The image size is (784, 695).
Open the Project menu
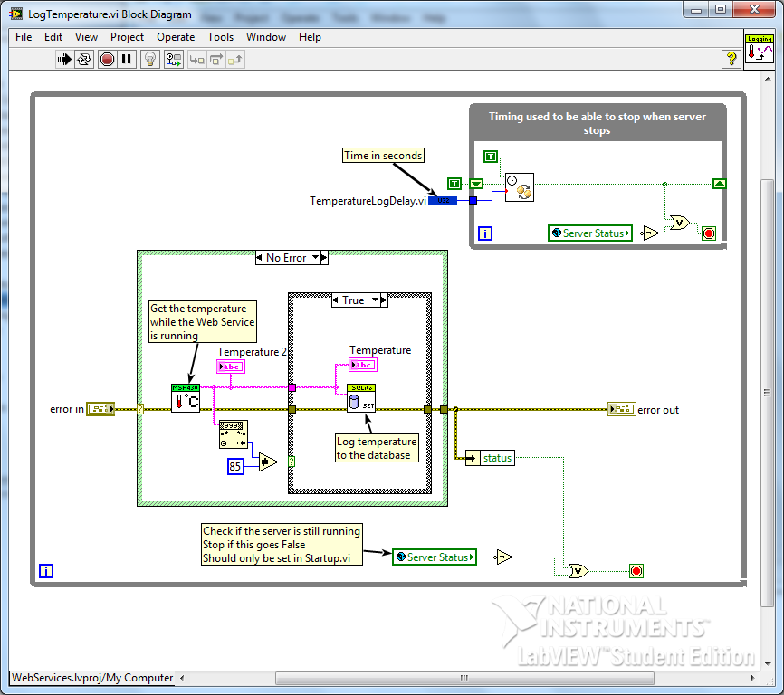coord(127,37)
